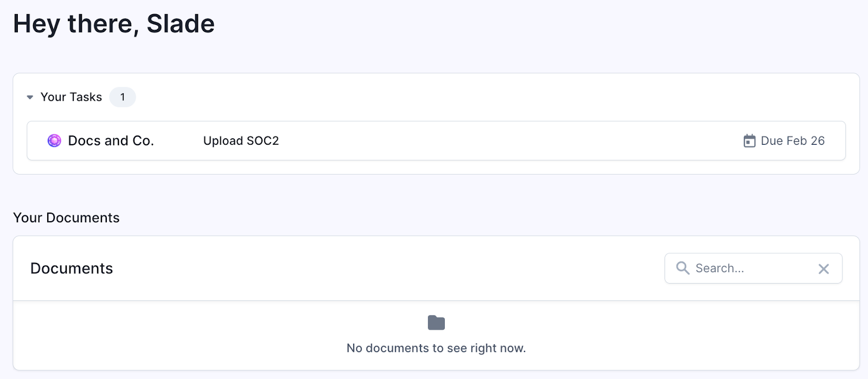The height and width of the screenshot is (379, 868).
Task: Click the purple Docs and Co. logo icon
Action: pyautogui.click(x=54, y=140)
